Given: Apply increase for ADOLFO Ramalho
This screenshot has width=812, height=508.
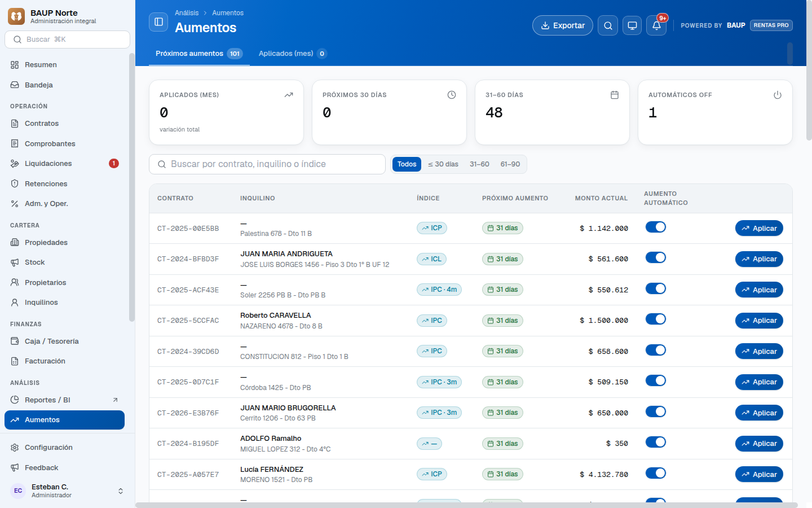Looking at the screenshot, I should (x=759, y=444).
